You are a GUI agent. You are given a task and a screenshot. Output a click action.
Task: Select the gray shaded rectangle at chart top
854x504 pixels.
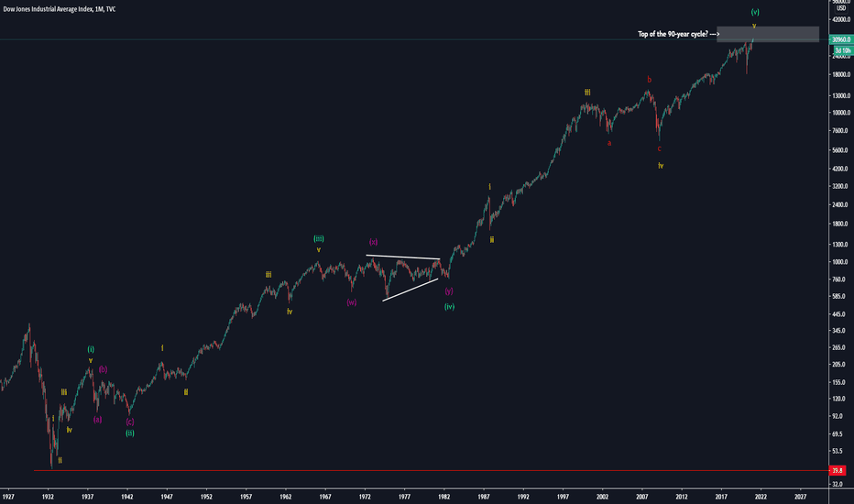click(x=768, y=34)
